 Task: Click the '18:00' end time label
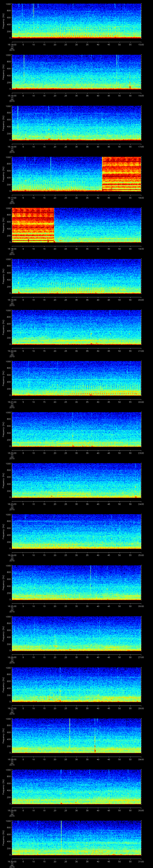coord(141,198)
